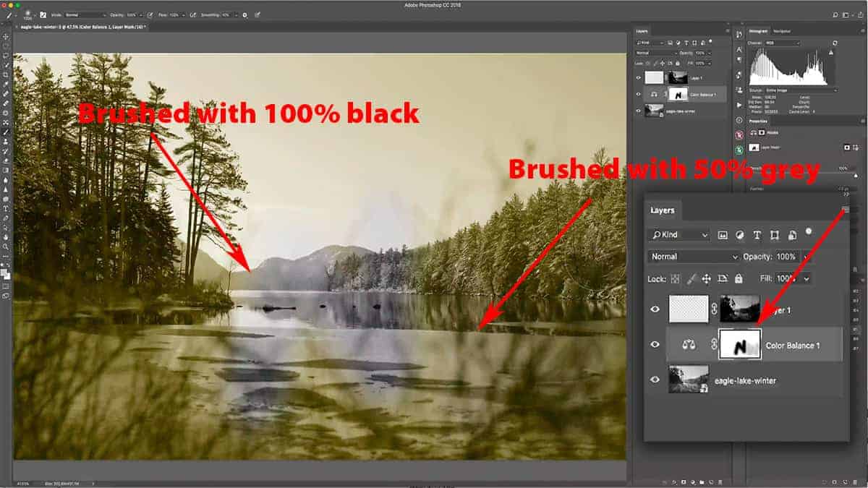Select vector mask button in Properties panel
Viewport: 868px width, 488px height.
[856, 147]
